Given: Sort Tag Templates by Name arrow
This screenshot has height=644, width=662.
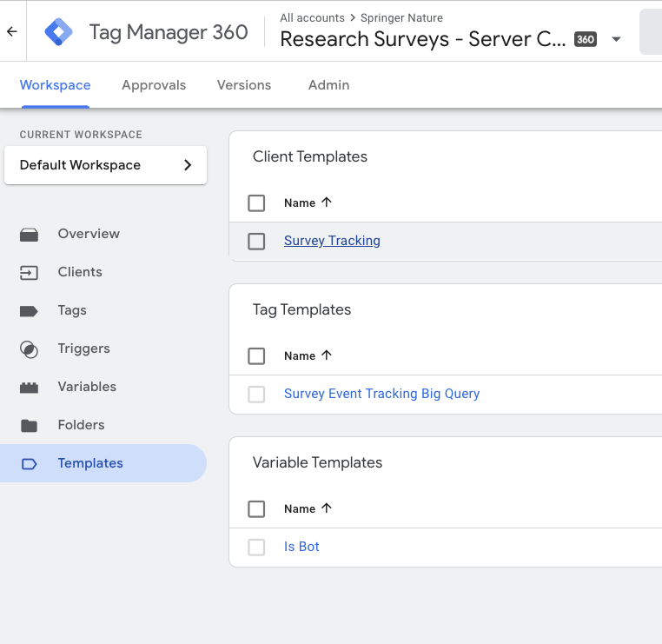Looking at the screenshot, I should pyautogui.click(x=327, y=355).
